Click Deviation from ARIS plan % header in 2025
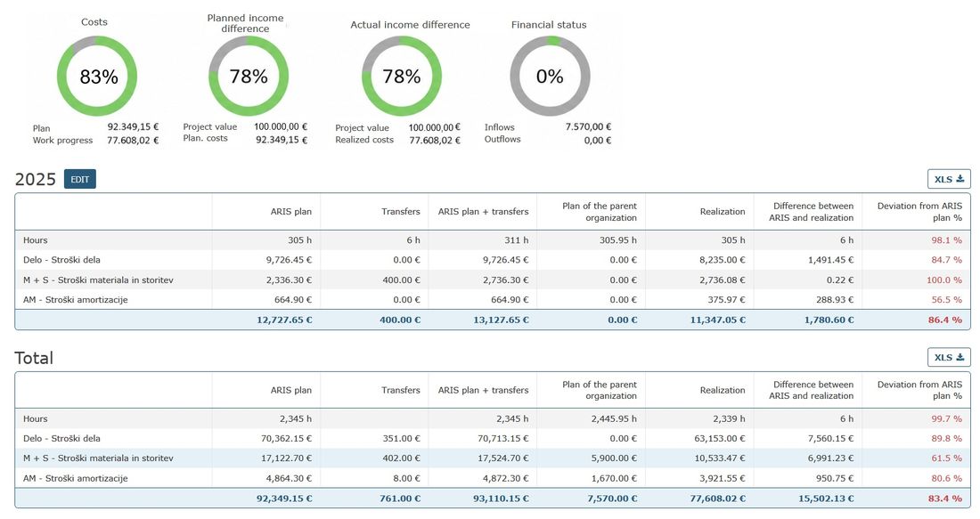The width and height of the screenshot is (980, 519). (919, 212)
